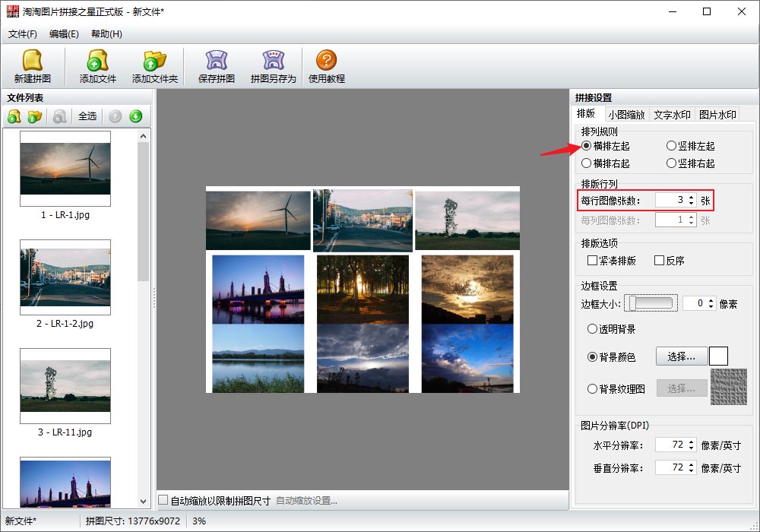Open the 自动缩放设置... link

306,501
